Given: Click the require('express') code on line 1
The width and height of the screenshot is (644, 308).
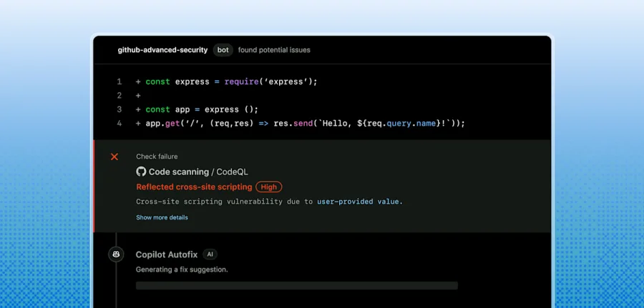Looking at the screenshot, I should tap(270, 81).
